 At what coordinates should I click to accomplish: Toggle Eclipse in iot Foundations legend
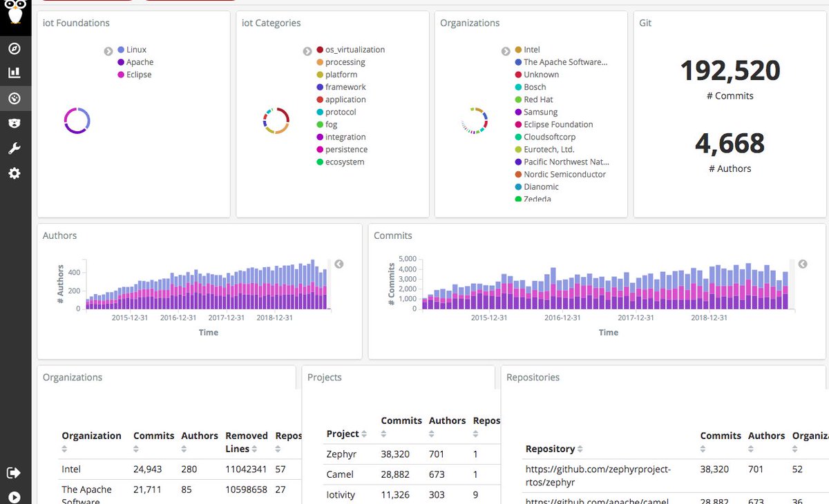[x=134, y=75]
